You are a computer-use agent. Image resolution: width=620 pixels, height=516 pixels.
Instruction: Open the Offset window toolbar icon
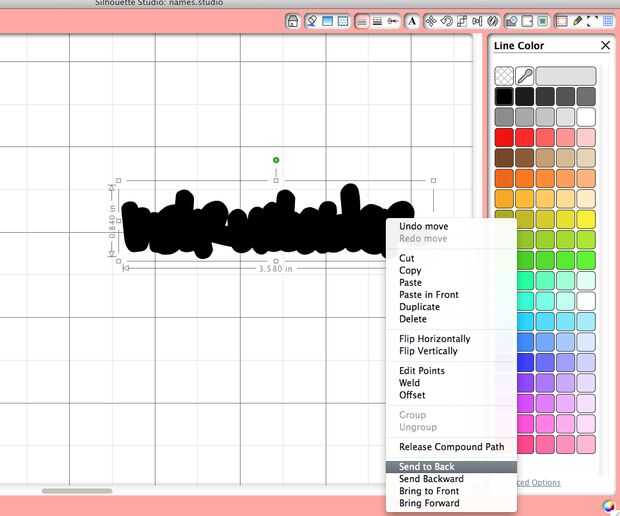coord(527,21)
